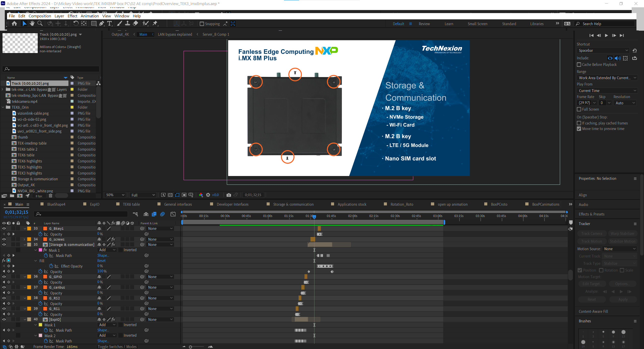644x349 pixels.
Task: Select the Puppet Position Pin tool
Action: (x=155, y=23)
